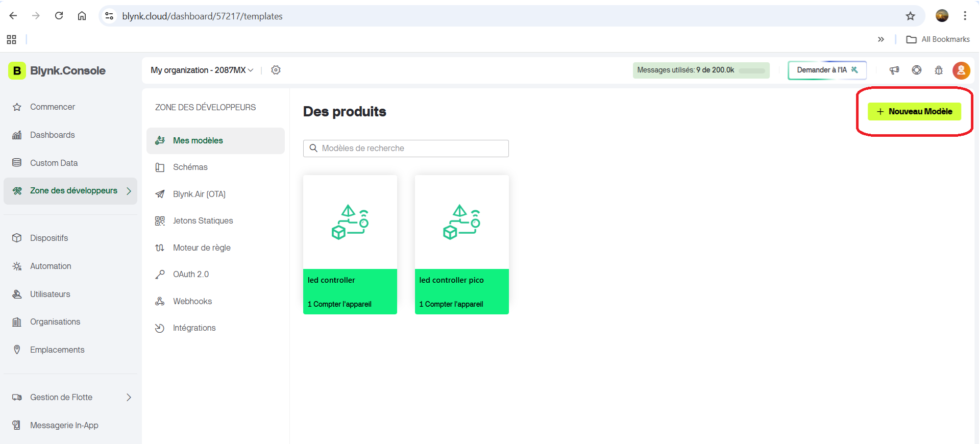Open the help lifebuoy icon
Viewport: 980px width, 444px height.
[917, 70]
